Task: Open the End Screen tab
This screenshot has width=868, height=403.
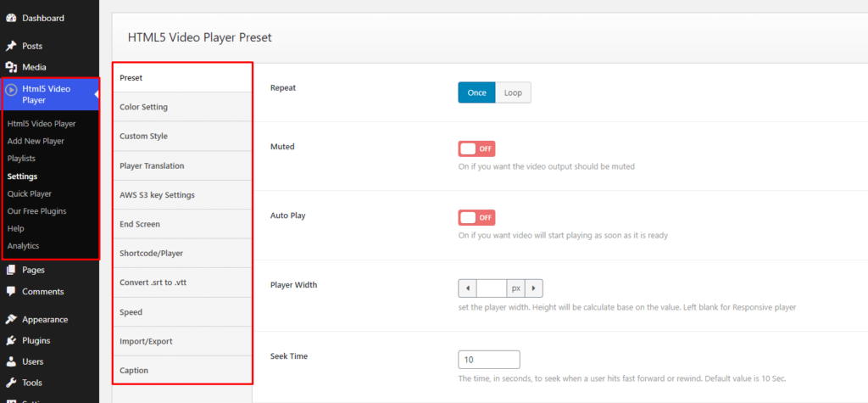Action: coord(182,224)
